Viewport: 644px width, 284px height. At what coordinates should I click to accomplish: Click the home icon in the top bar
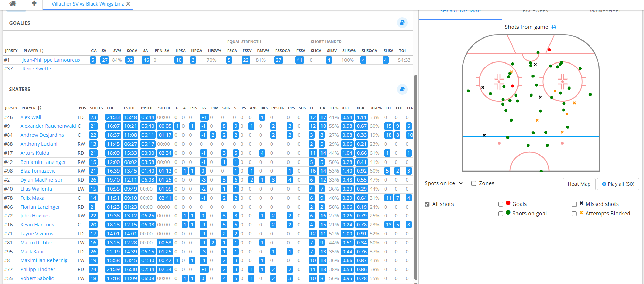pos(13,4)
